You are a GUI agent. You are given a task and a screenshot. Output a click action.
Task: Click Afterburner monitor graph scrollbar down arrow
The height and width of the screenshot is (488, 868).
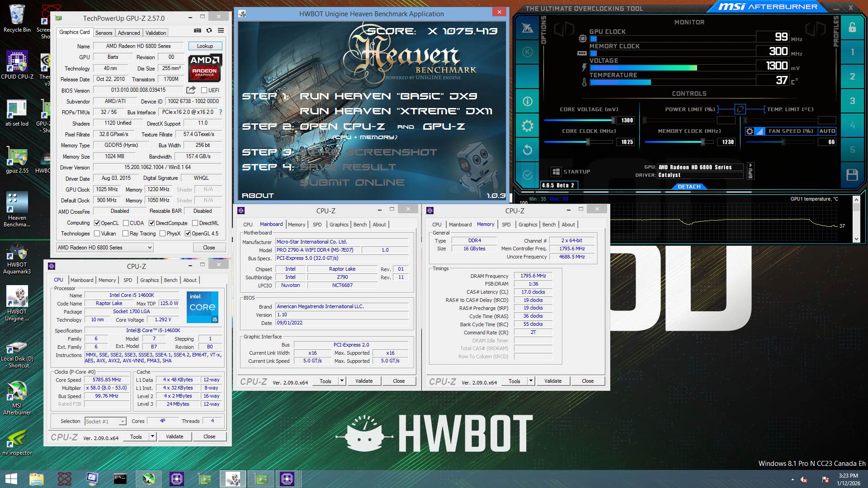[856, 239]
